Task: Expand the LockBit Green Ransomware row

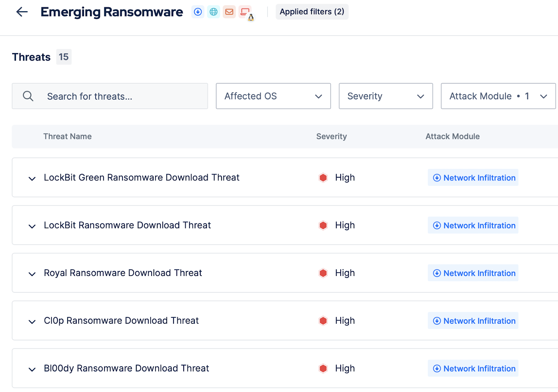Action: tap(32, 178)
